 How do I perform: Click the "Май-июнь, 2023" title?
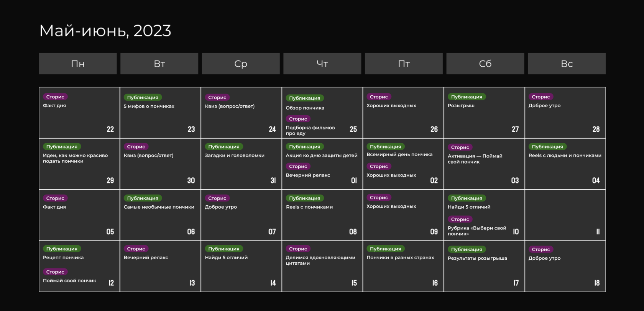point(105,31)
